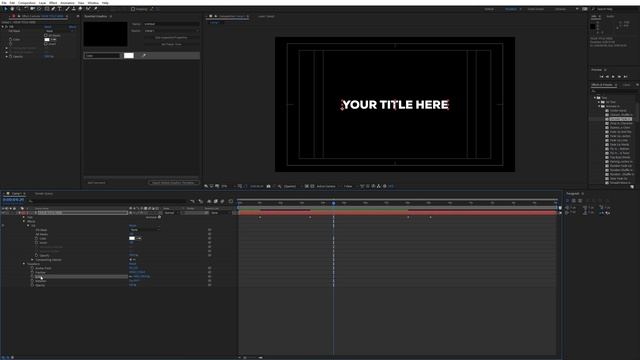Switch to Small Screen workspace
640x360 pixels.
click(536, 9)
